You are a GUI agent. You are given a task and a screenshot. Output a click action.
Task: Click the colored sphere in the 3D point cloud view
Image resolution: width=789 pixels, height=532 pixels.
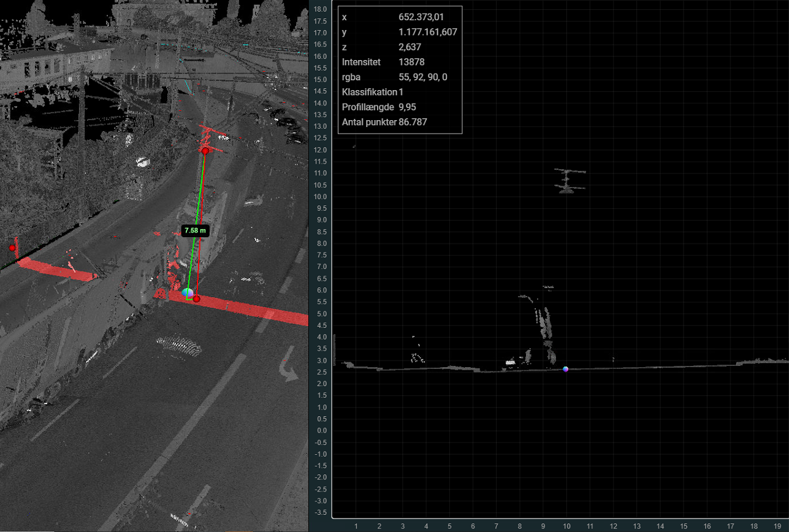pos(188,293)
